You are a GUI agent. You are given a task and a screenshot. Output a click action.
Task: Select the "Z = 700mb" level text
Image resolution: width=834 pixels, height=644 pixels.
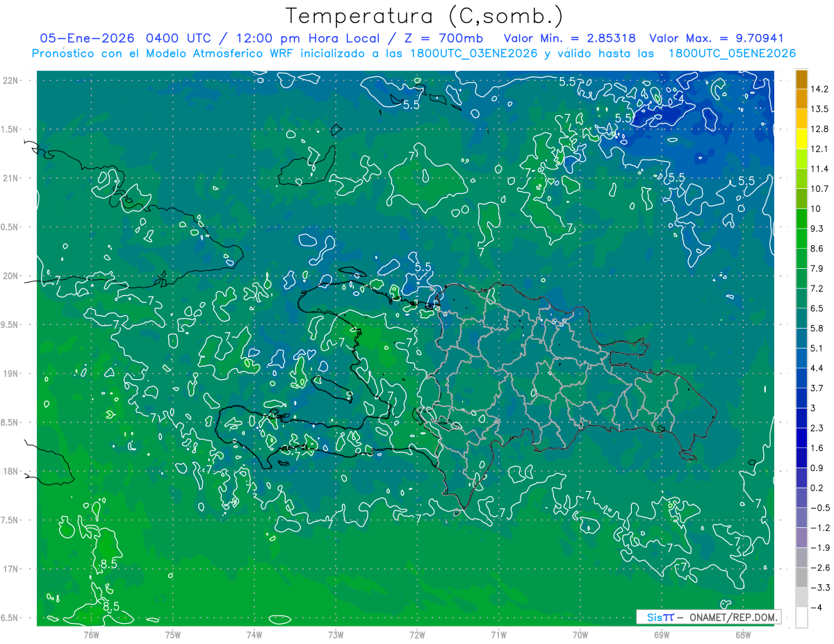coord(445,38)
